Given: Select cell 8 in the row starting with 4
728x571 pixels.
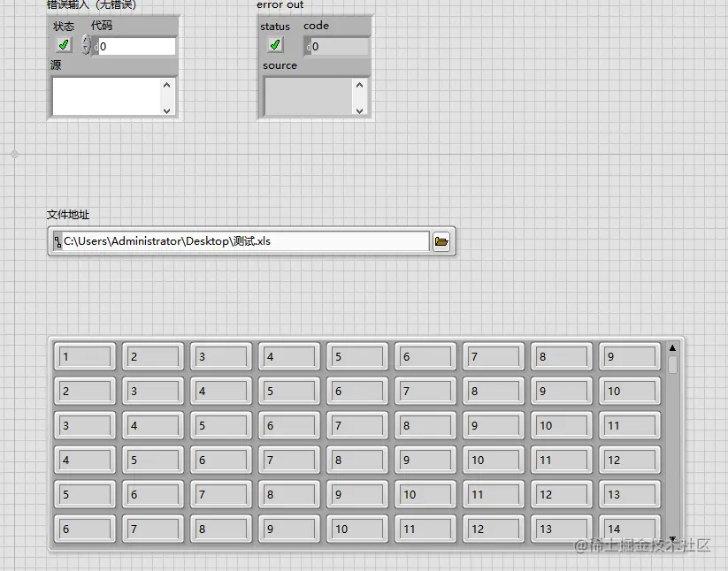Looking at the screenshot, I should coord(357,460).
